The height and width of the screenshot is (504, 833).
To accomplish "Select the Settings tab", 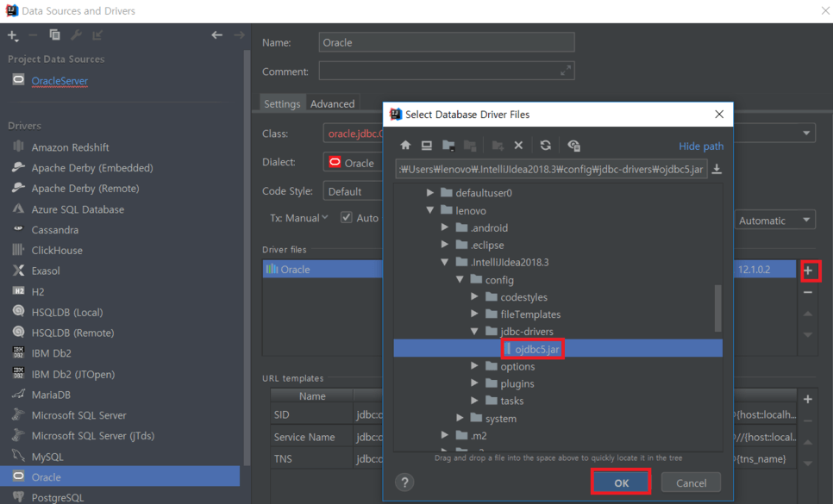I will [282, 103].
